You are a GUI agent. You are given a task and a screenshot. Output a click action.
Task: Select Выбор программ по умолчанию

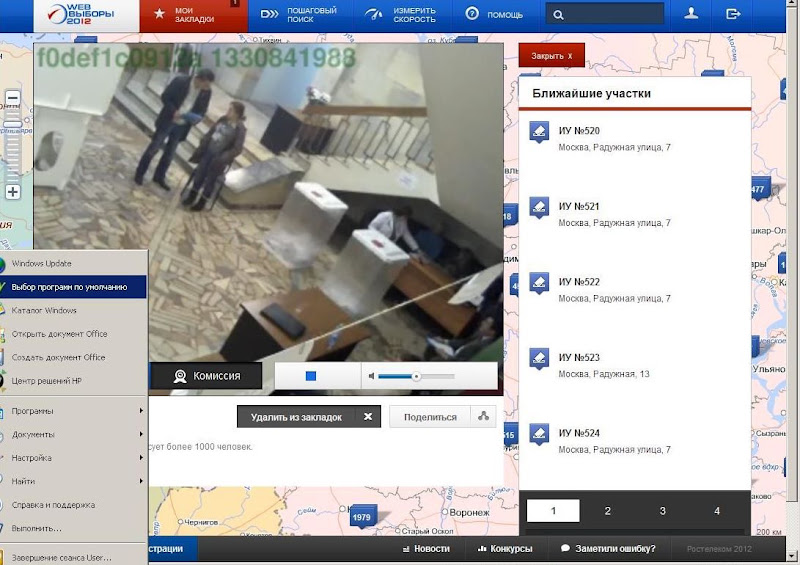coord(73,287)
